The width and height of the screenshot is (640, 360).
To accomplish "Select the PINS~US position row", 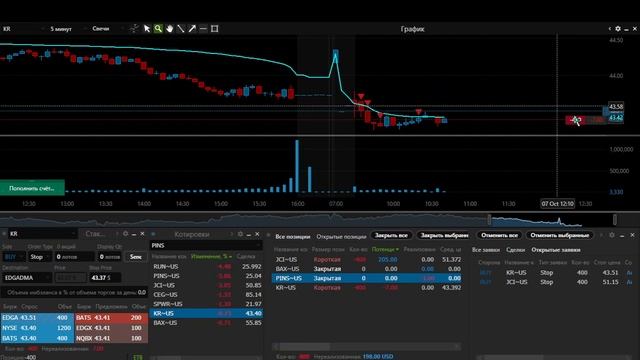I will (367, 278).
